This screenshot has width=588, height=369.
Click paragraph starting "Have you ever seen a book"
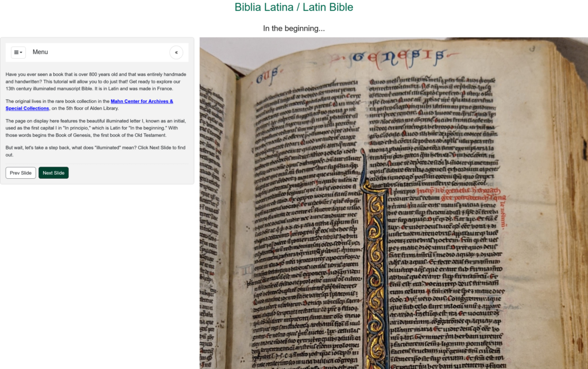(x=96, y=82)
